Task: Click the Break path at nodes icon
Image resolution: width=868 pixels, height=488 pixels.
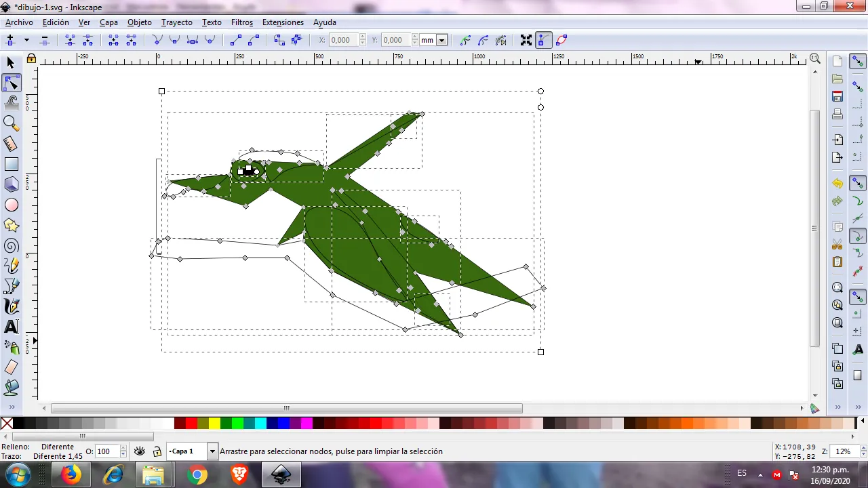Action: [x=87, y=41]
